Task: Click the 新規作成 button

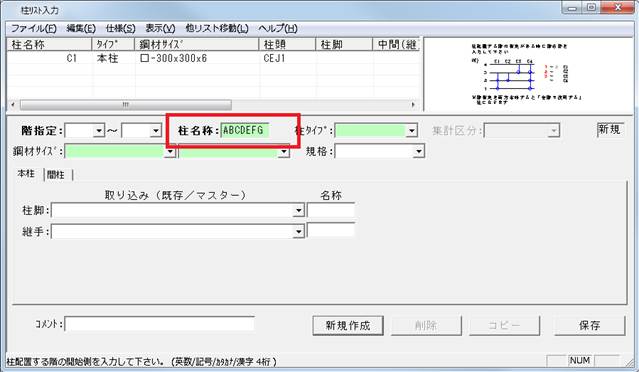Action: point(348,325)
